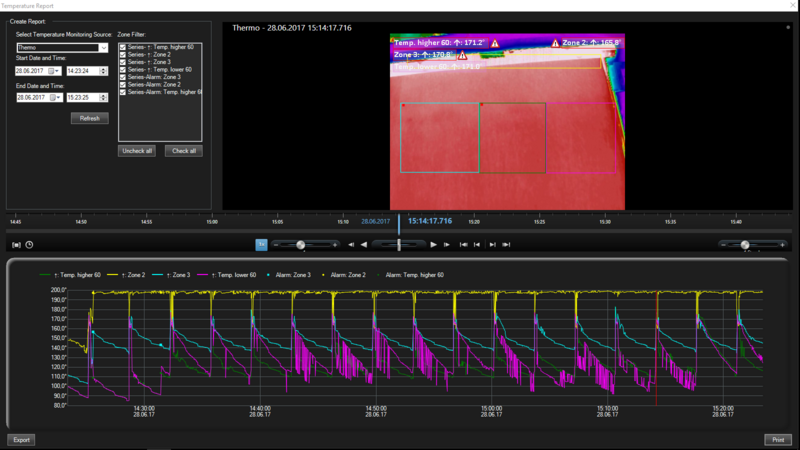Click the current time 15:14:17.716 label
The width and height of the screenshot is (800, 450).
(430, 221)
